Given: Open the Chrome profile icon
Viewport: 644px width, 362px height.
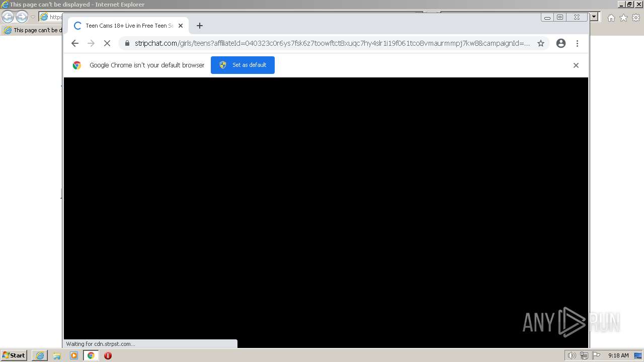Looking at the screenshot, I should pyautogui.click(x=561, y=43).
